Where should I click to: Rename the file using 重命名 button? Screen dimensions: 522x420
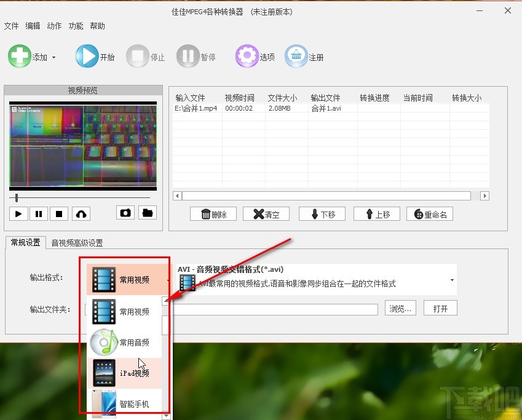pos(429,213)
